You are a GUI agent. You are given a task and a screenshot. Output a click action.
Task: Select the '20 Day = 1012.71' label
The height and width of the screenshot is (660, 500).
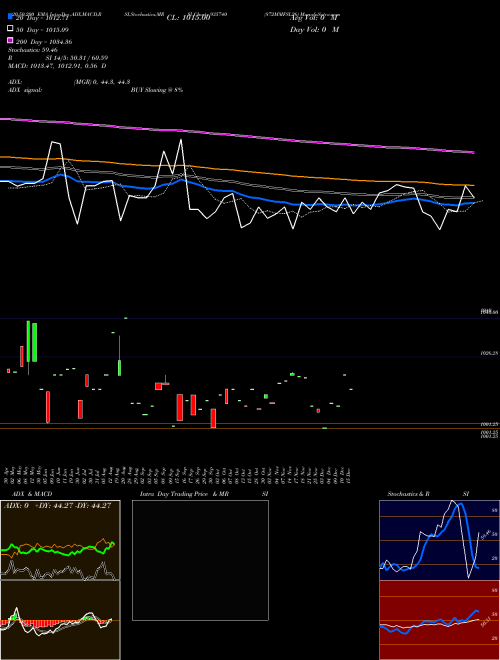[x=42, y=18]
